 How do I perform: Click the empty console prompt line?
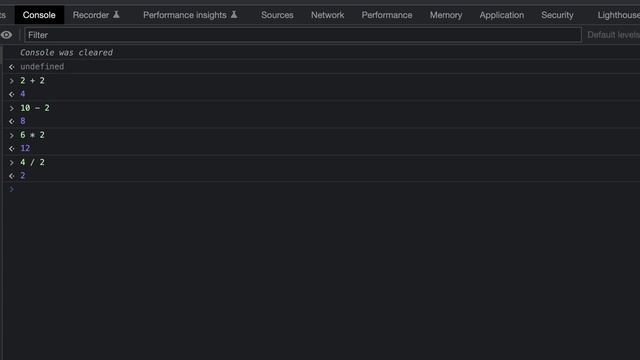(x=320, y=189)
